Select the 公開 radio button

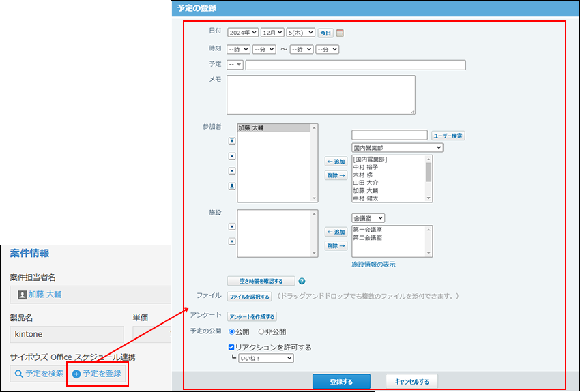pos(231,331)
